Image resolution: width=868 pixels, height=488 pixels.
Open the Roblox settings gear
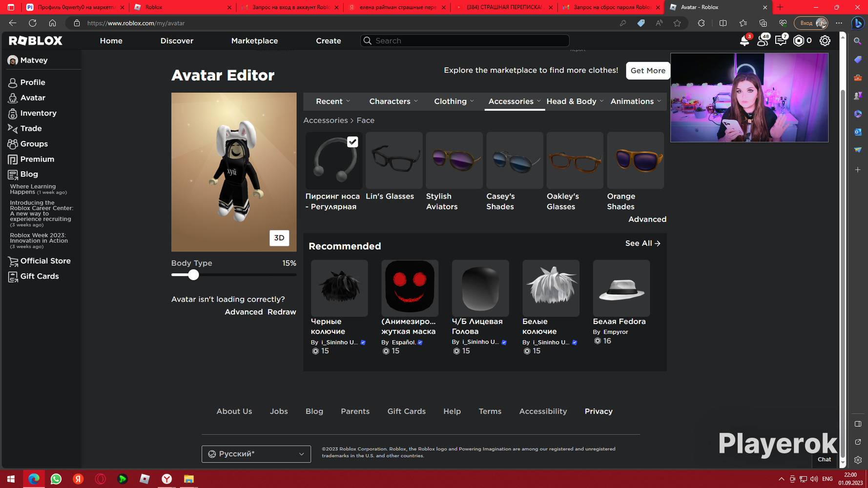tap(825, 41)
